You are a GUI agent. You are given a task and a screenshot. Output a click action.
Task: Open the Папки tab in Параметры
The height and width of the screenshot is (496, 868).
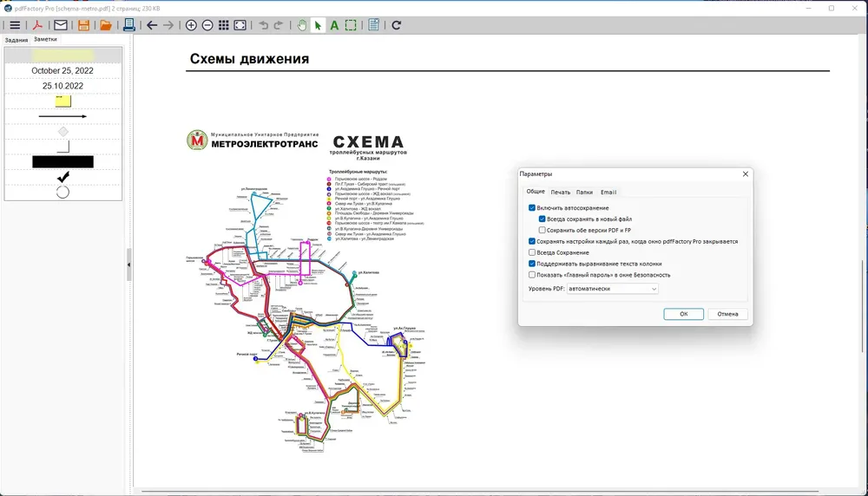point(584,193)
